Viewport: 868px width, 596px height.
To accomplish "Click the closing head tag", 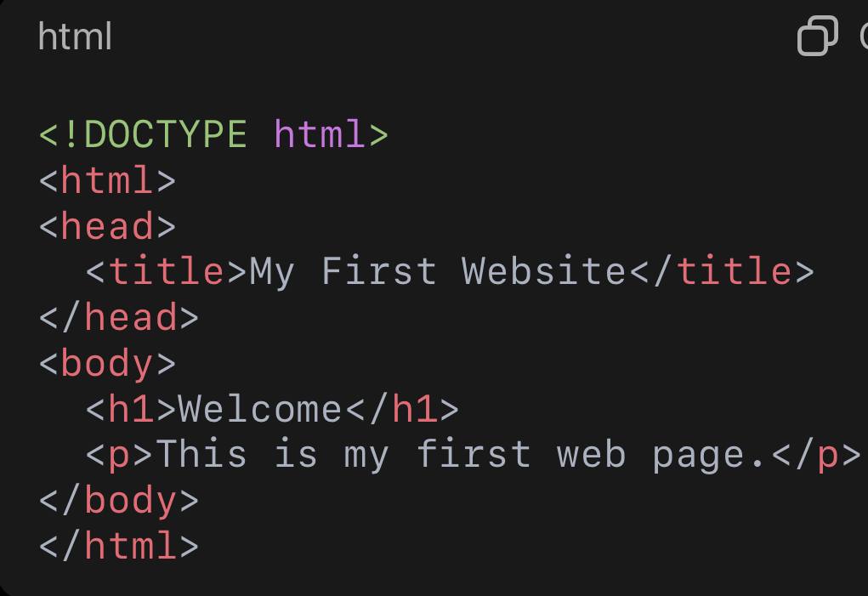I will 119,318.
